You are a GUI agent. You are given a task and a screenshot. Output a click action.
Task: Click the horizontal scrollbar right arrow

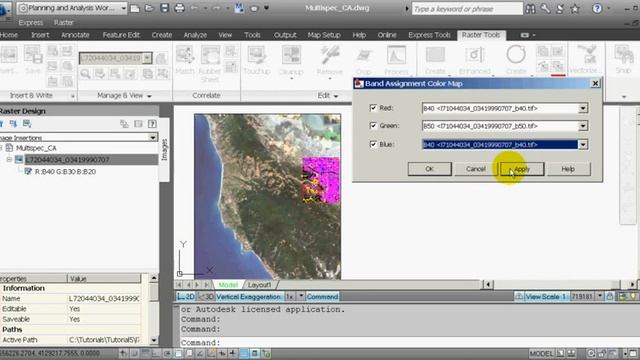pos(632,284)
